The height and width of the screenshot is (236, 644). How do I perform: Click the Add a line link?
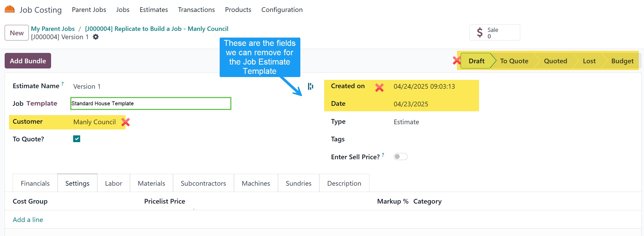pyautogui.click(x=28, y=220)
